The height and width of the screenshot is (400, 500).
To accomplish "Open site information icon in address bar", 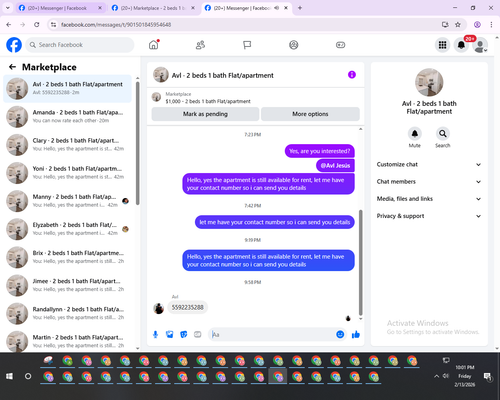I will point(53,25).
